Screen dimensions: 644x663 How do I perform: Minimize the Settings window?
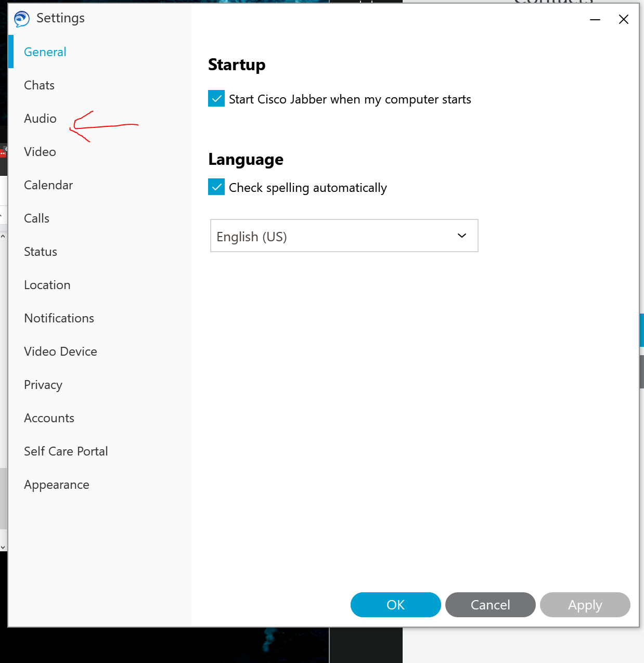pos(595,20)
